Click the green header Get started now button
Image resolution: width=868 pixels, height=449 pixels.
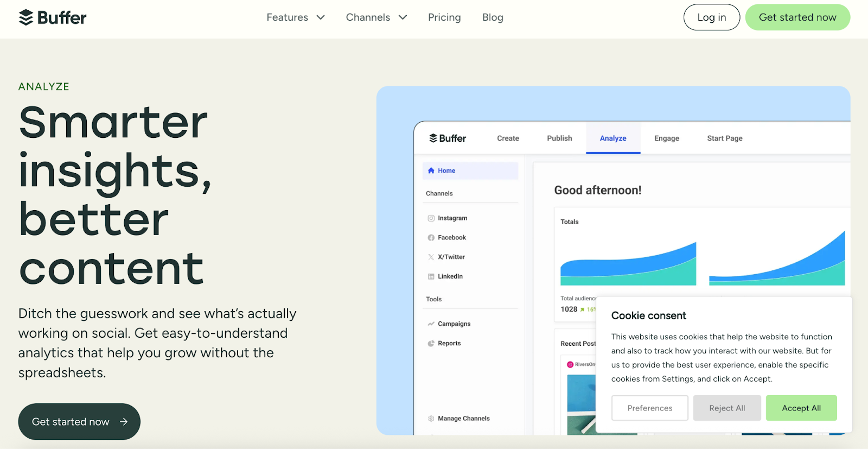point(797,17)
